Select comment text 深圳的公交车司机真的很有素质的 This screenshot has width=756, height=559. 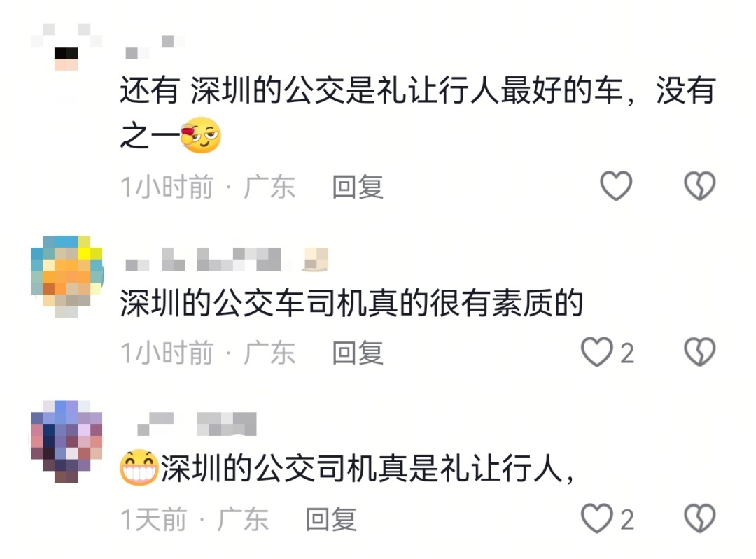pos(351,304)
